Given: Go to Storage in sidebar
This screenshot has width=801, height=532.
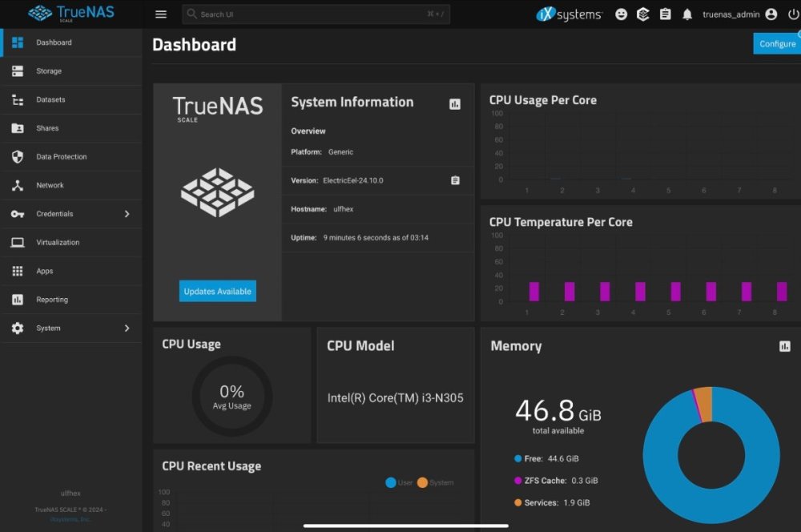Looking at the screenshot, I should pyautogui.click(x=49, y=71).
